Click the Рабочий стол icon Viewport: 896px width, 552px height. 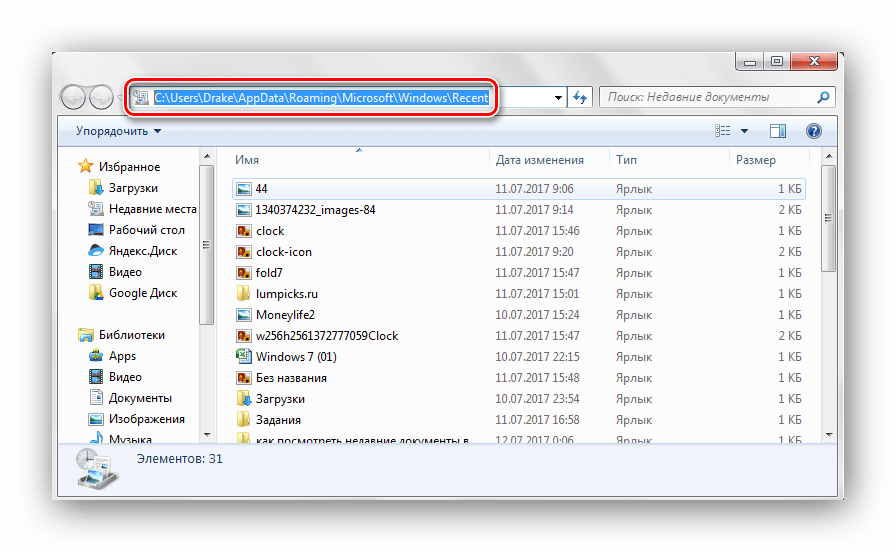point(95,230)
